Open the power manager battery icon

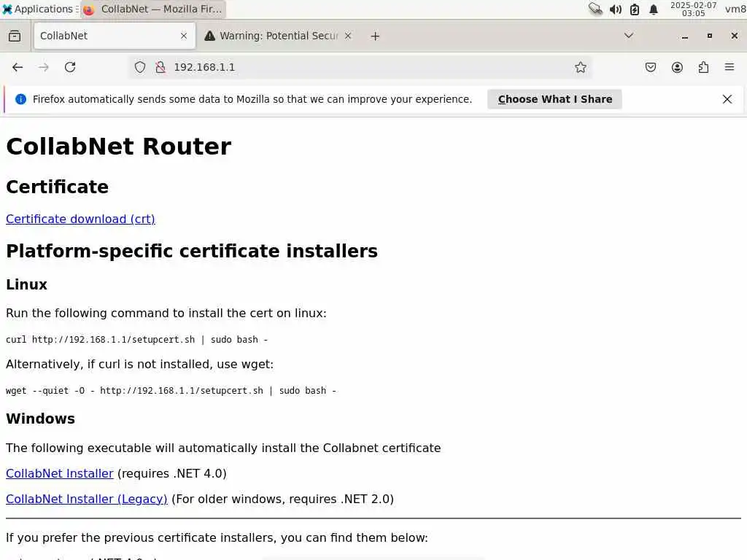[635, 9]
